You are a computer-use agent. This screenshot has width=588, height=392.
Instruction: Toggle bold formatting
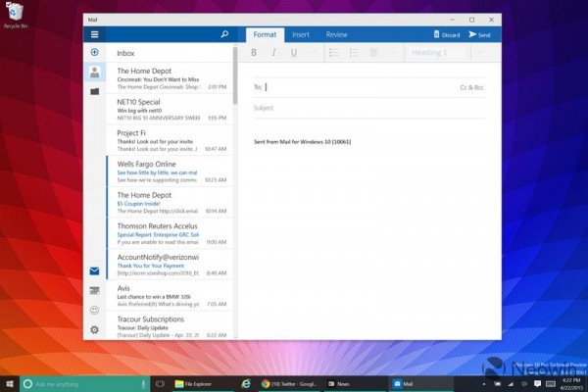click(x=254, y=53)
